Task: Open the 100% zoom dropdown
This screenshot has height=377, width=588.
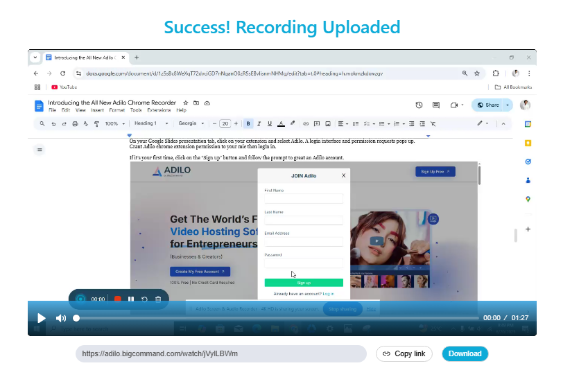Action: click(114, 123)
